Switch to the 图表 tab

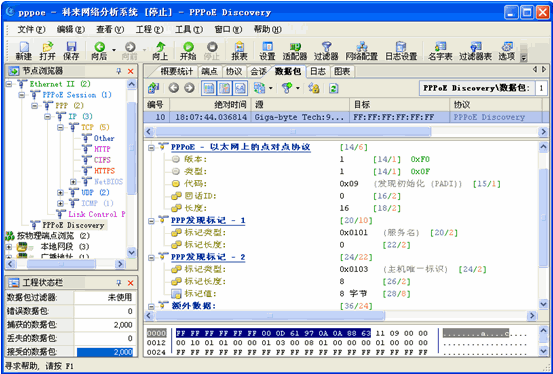pyautogui.click(x=342, y=72)
